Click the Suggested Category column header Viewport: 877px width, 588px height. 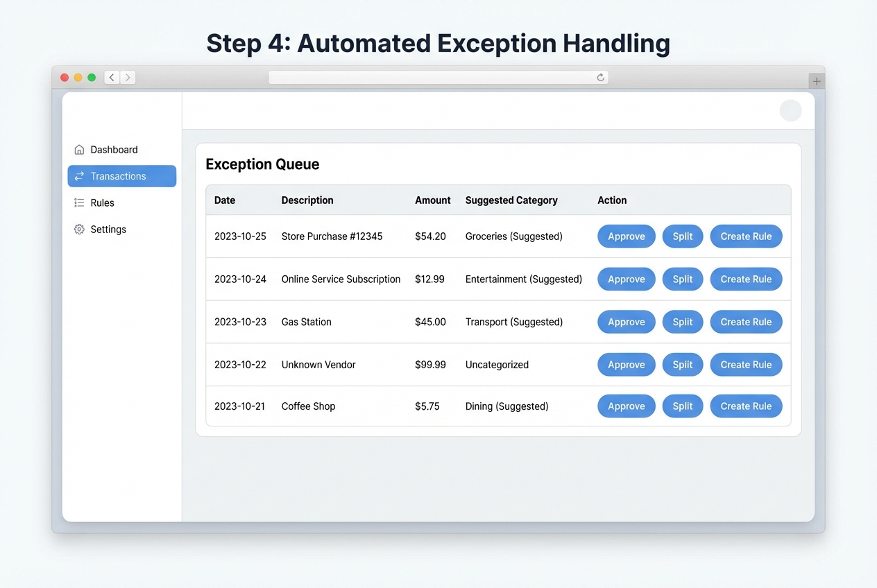click(x=511, y=200)
